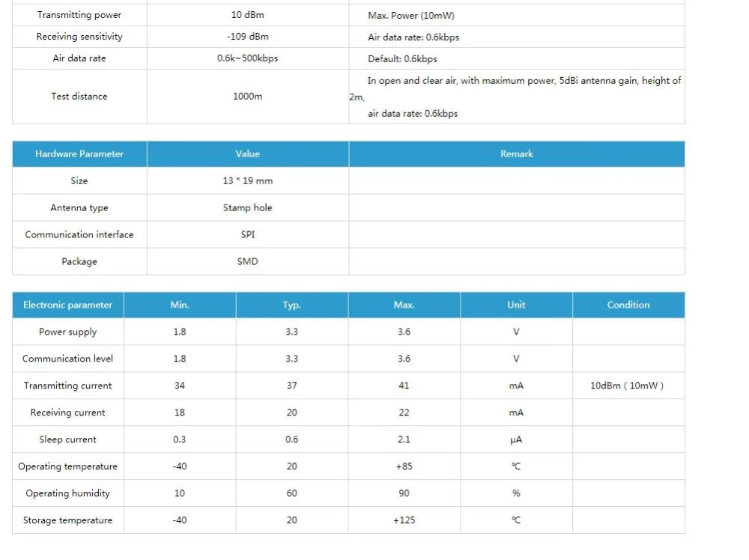Click the '%' unit cell
Screen dimensions: 749x560
coord(516,493)
